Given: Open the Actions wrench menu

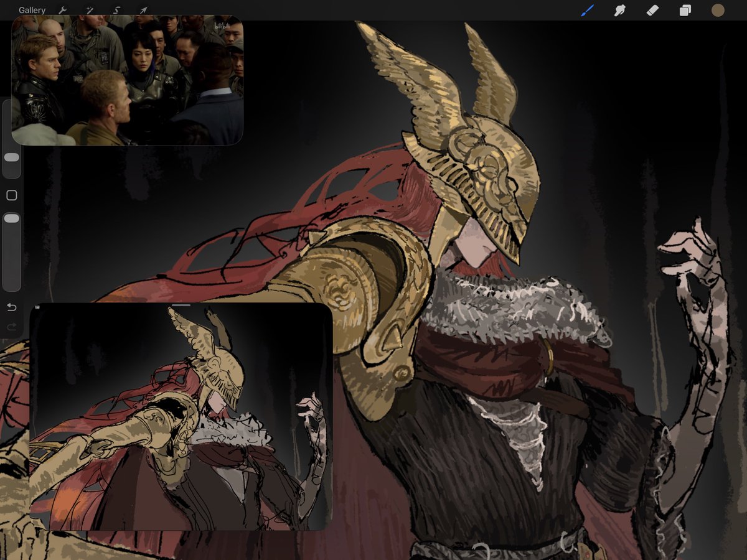Looking at the screenshot, I should [62, 11].
